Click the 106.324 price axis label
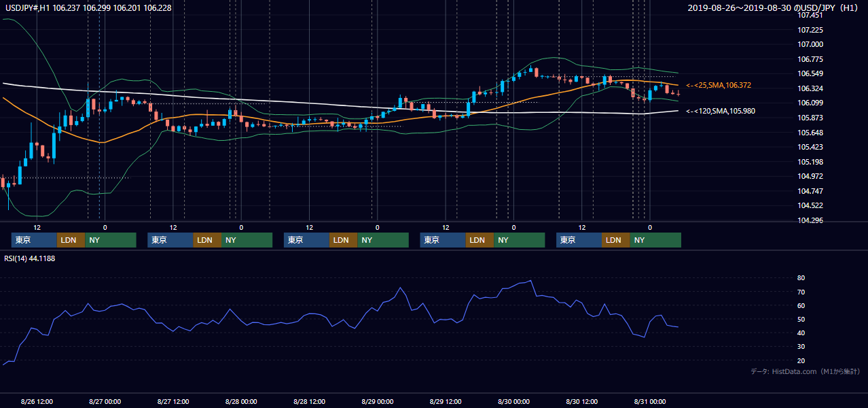Image resolution: width=868 pixels, height=408 pixels. [x=810, y=88]
